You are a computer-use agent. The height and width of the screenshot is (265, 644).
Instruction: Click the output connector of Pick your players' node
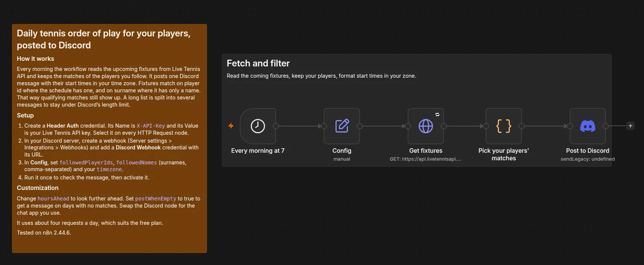[522, 126]
